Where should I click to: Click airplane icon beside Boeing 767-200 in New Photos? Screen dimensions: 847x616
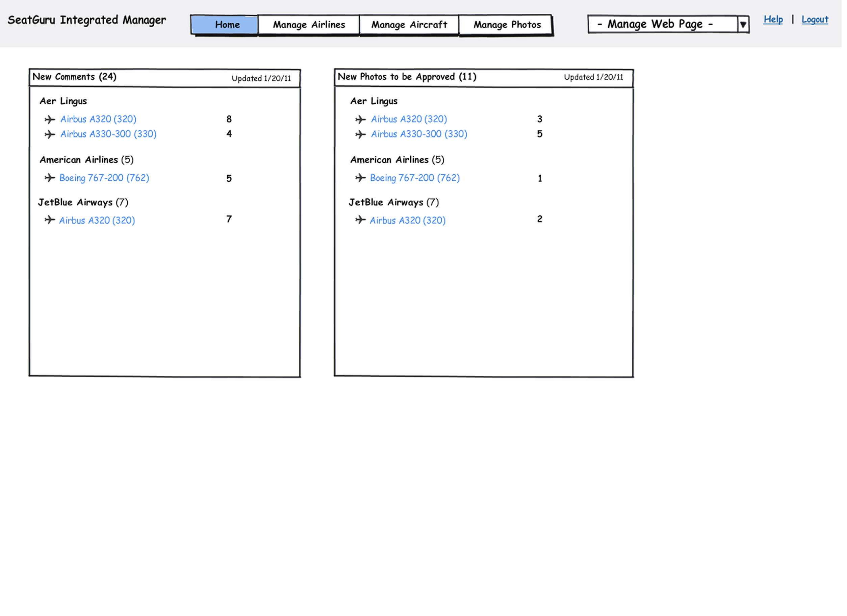click(361, 179)
